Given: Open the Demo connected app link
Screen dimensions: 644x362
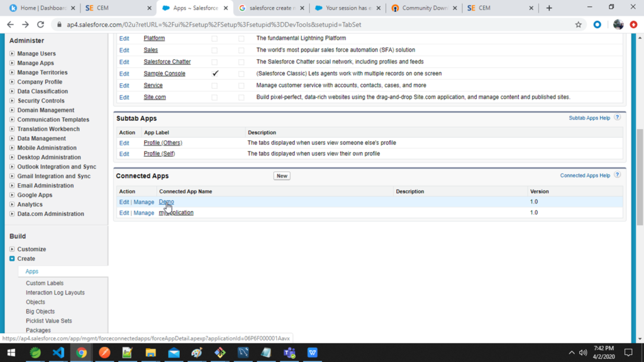Looking at the screenshot, I should click(x=166, y=201).
